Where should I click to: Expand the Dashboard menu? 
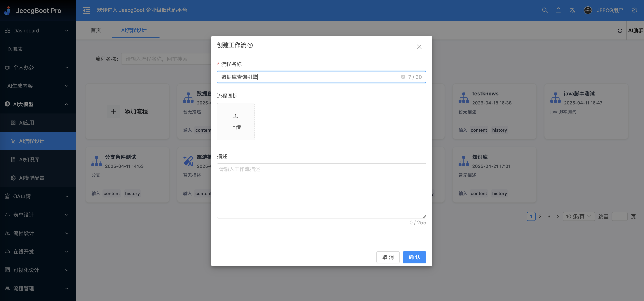point(38,30)
